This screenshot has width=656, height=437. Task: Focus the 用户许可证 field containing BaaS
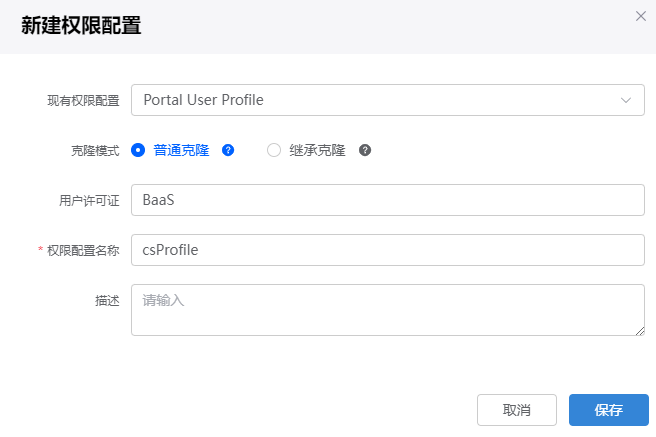388,200
